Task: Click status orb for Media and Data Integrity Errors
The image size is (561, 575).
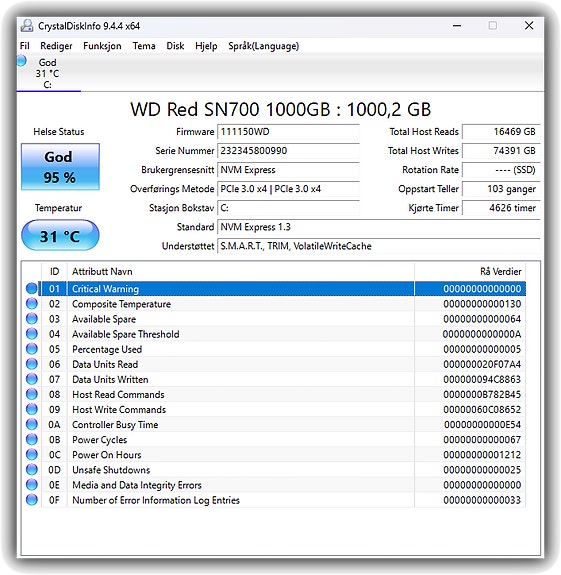Action: point(32,485)
